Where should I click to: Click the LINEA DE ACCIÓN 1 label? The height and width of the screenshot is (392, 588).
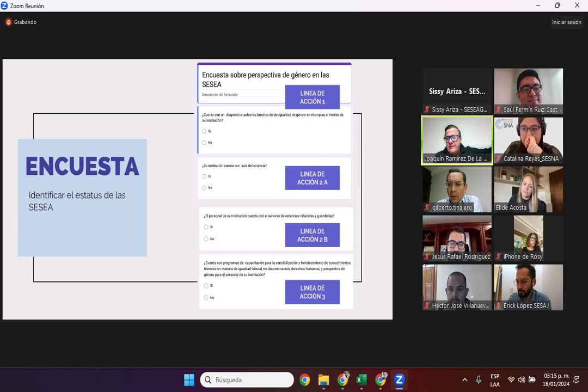click(x=312, y=97)
